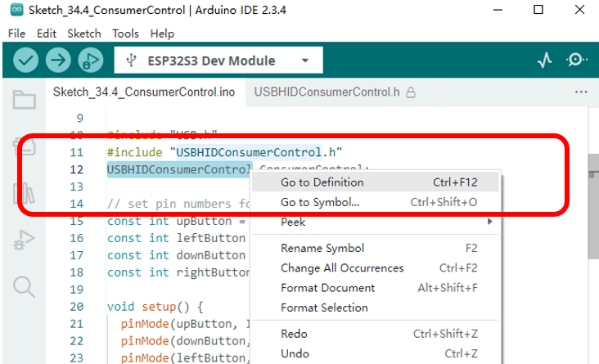This screenshot has height=364, width=599.
Task: Click pinMode on line 22
Action: tap(145, 341)
